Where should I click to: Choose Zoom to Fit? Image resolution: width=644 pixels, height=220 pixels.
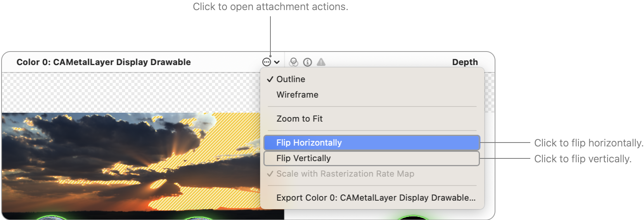299,119
